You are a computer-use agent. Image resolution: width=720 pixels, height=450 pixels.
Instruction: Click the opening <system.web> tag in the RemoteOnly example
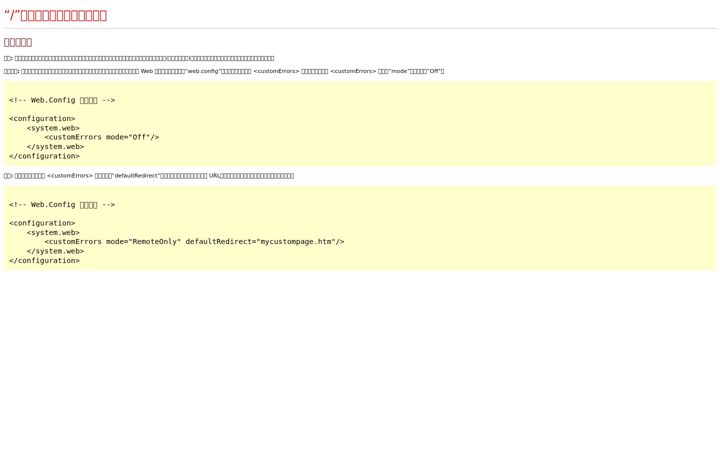(x=53, y=232)
